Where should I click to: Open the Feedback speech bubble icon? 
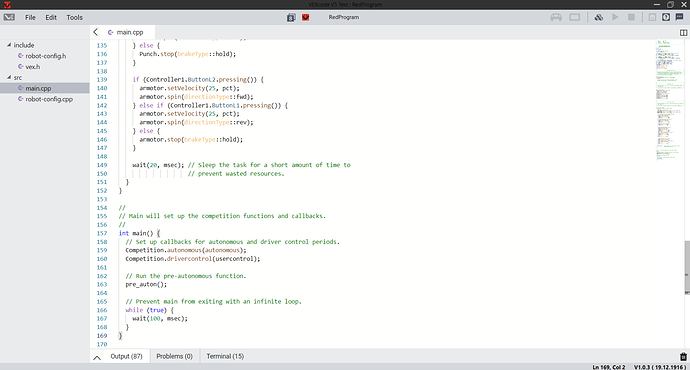[x=679, y=17]
